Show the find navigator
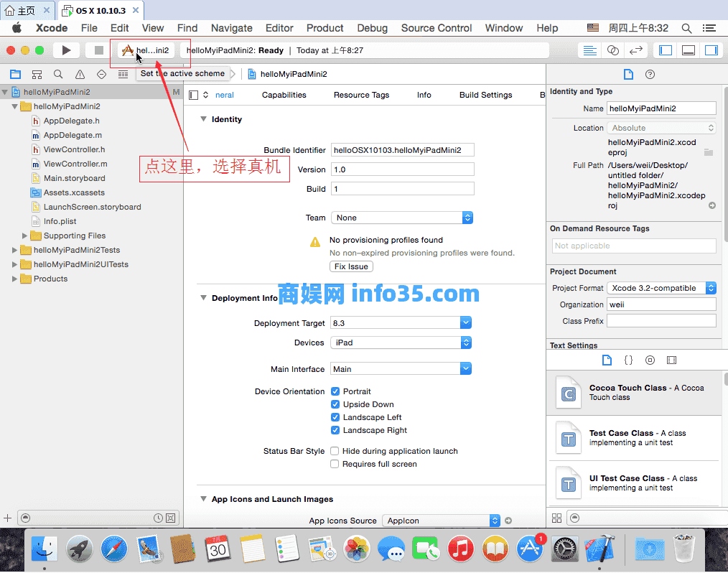Screen dimensions: 728x573 [58, 74]
